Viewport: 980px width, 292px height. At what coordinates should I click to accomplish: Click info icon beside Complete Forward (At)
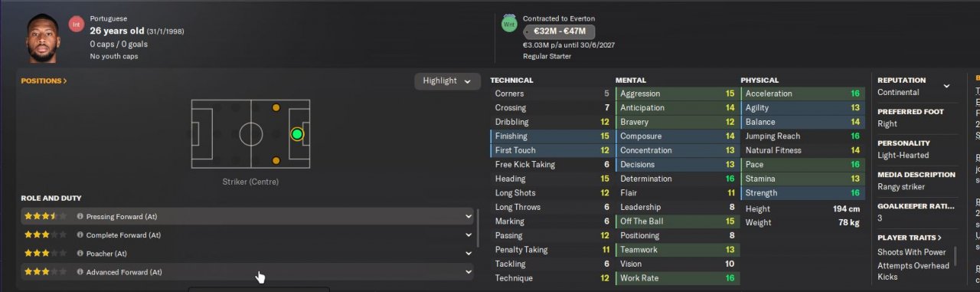coord(80,235)
